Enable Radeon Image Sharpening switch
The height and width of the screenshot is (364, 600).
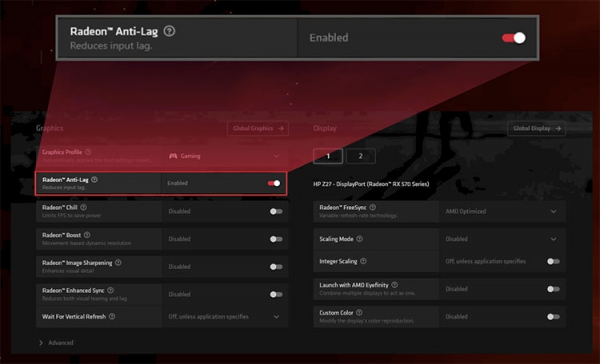tap(276, 267)
